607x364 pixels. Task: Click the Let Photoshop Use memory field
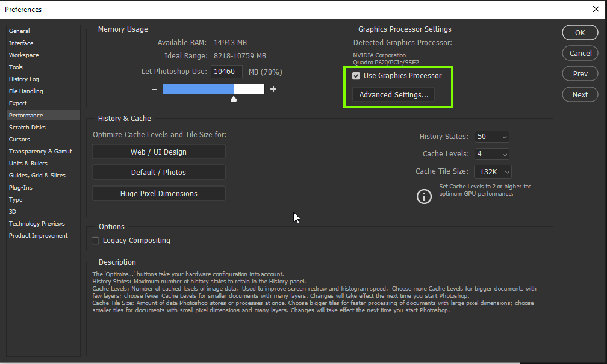pyautogui.click(x=226, y=71)
